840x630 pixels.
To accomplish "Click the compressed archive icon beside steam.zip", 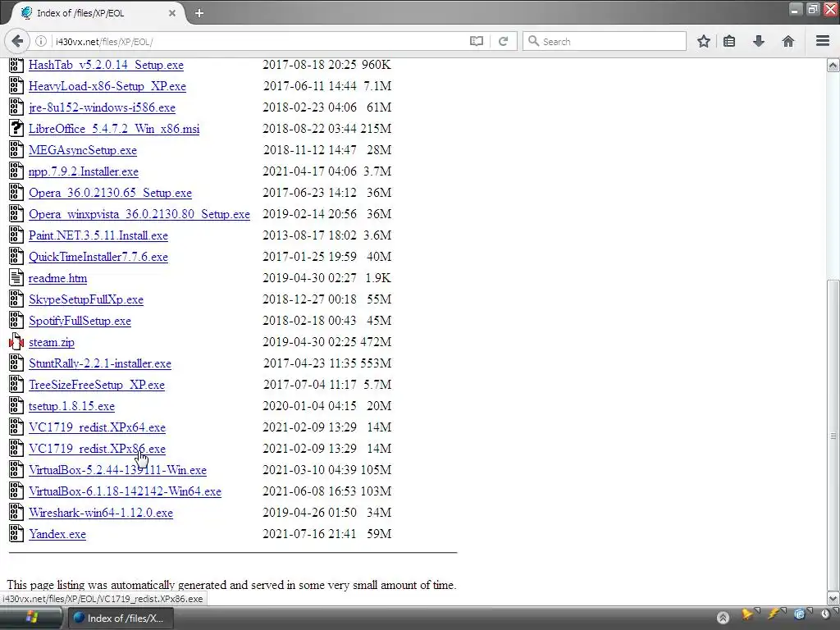I will [x=16, y=342].
